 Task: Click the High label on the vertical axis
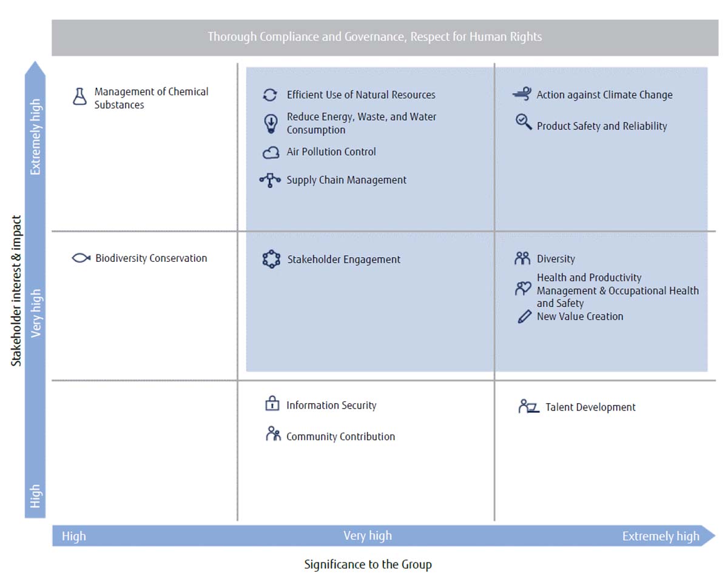coord(36,496)
